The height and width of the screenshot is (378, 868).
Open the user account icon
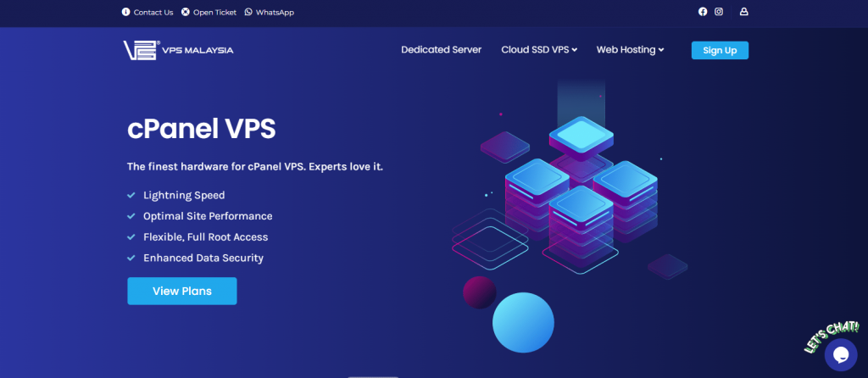point(744,12)
